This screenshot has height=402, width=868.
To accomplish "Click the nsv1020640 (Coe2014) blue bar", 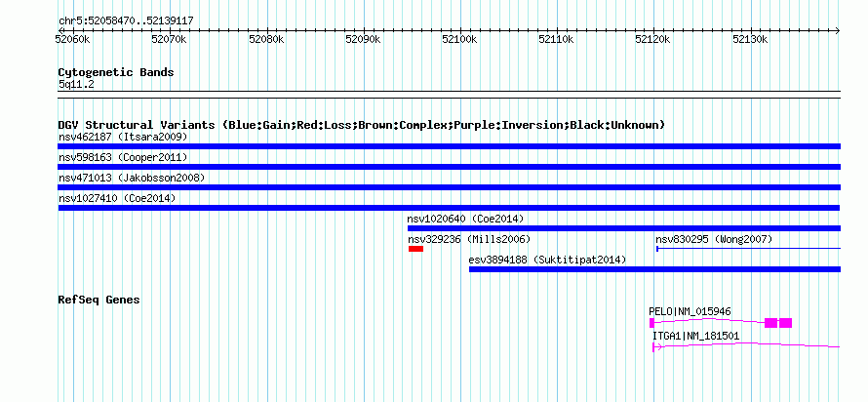I will (x=624, y=228).
